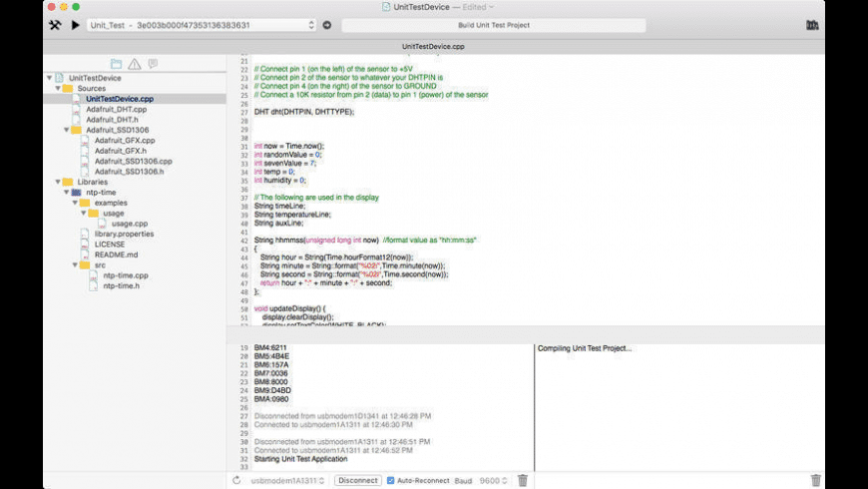Show the project files navigator folder icon

tap(117, 64)
